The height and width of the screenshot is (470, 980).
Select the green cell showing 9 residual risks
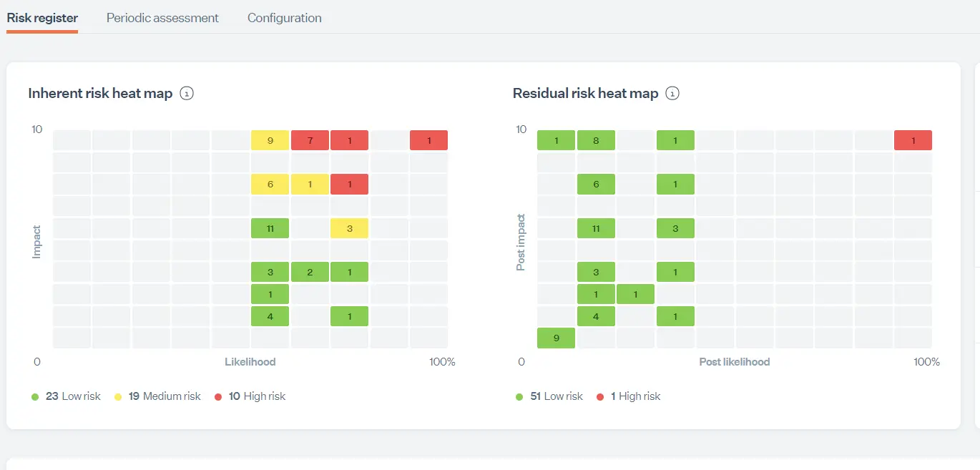556,338
